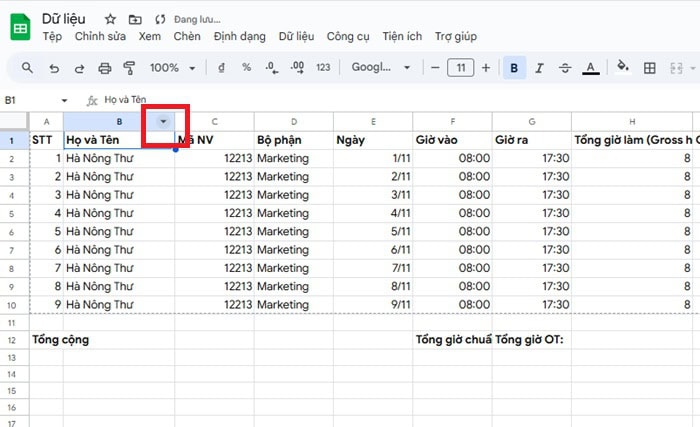
Task: Print the spreadsheet
Action: [x=105, y=68]
